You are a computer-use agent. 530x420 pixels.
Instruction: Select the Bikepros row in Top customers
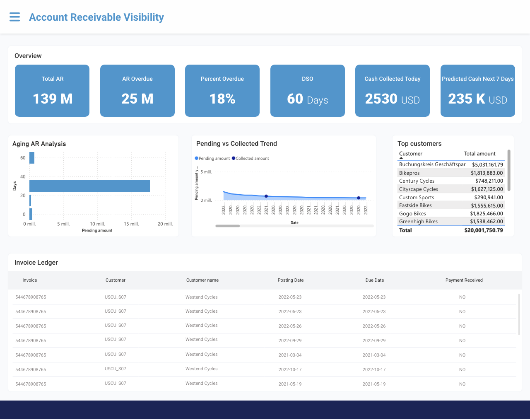[x=451, y=173]
